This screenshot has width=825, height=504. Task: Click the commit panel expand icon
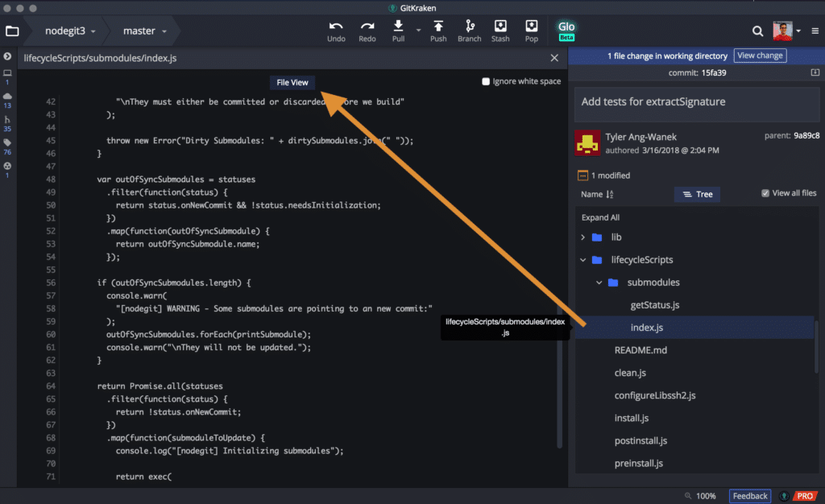pos(815,72)
